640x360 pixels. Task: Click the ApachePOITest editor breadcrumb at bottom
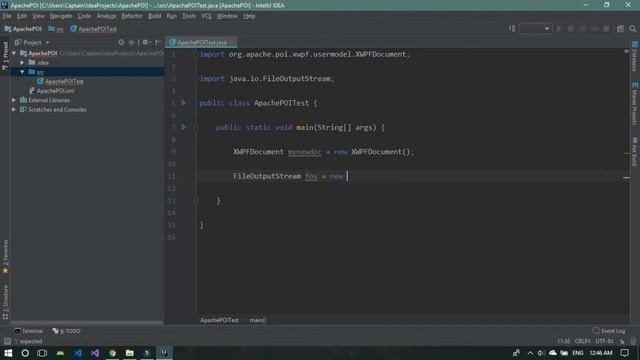point(219,320)
